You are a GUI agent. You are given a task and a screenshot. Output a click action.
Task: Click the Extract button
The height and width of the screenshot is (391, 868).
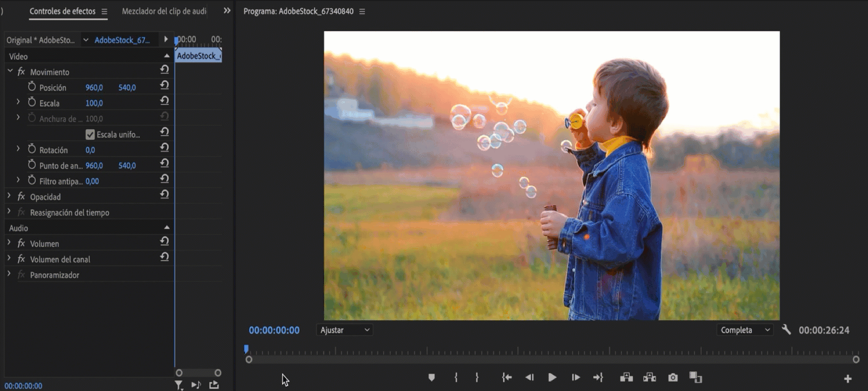point(649,378)
